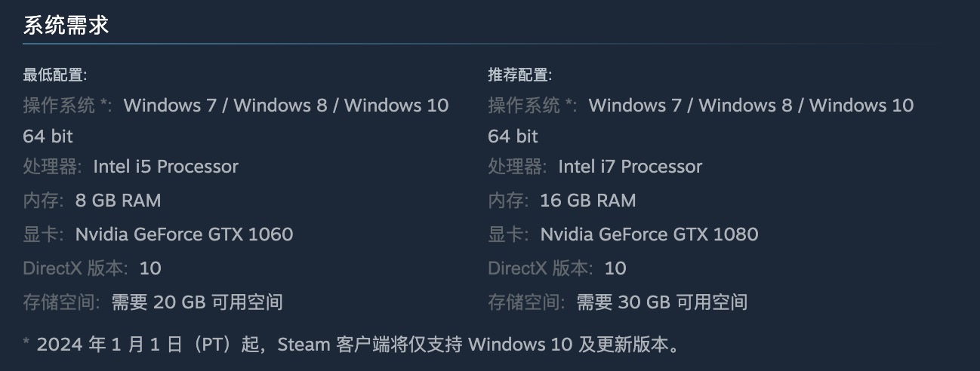
Task: Click the 最低配置 label
Action: [x=55, y=75]
